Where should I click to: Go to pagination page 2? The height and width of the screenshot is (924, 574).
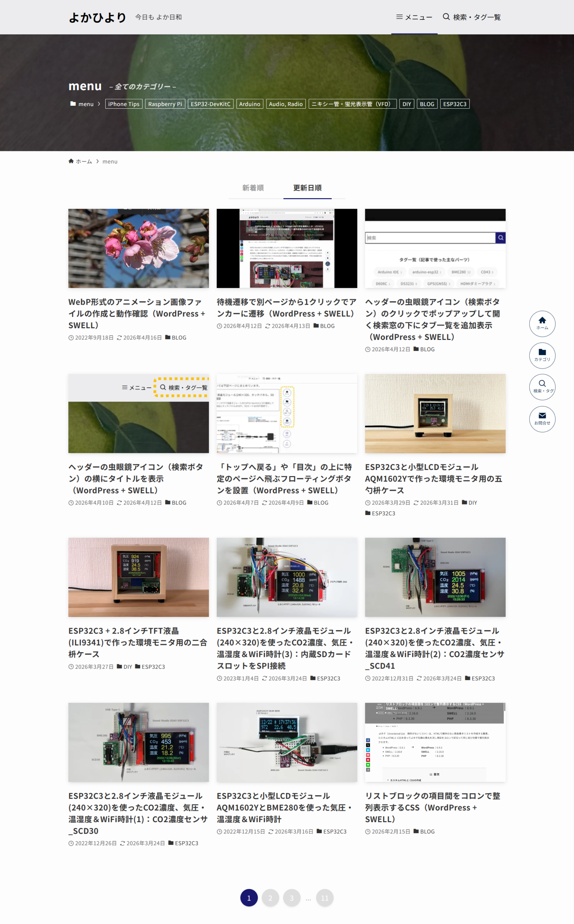coord(270,898)
